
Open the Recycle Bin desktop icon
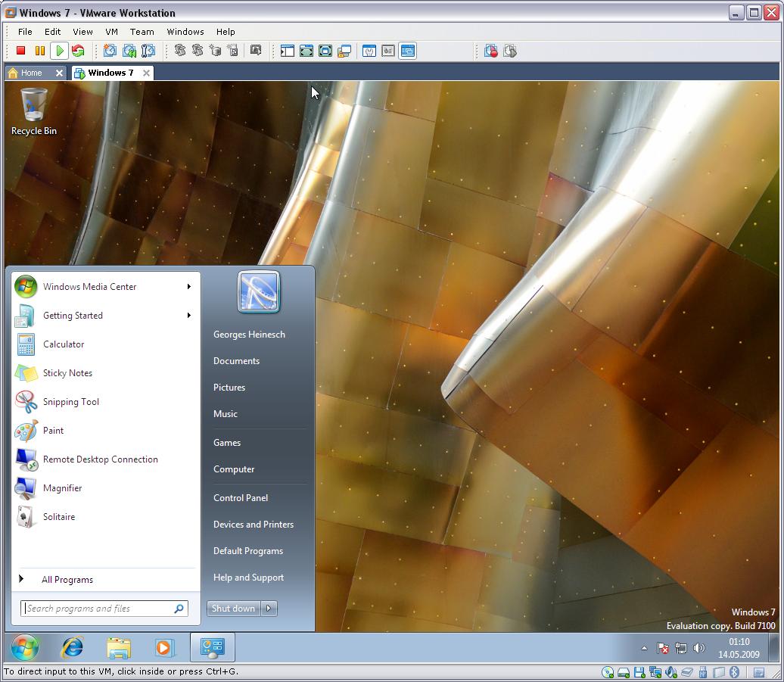coord(33,111)
